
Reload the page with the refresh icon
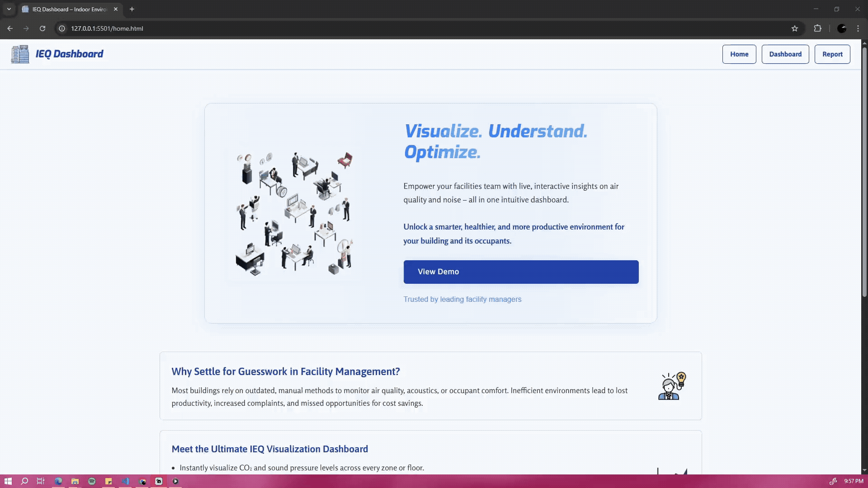[42, 28]
